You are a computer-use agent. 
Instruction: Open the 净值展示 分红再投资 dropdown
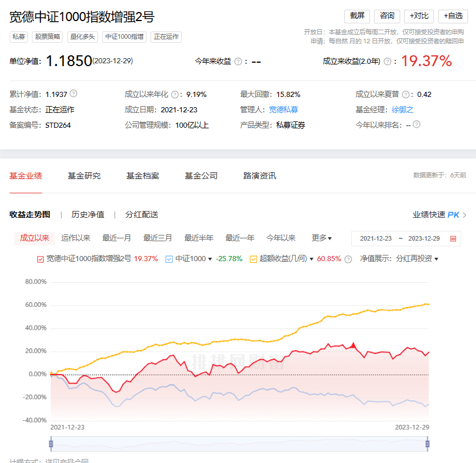[417, 259]
